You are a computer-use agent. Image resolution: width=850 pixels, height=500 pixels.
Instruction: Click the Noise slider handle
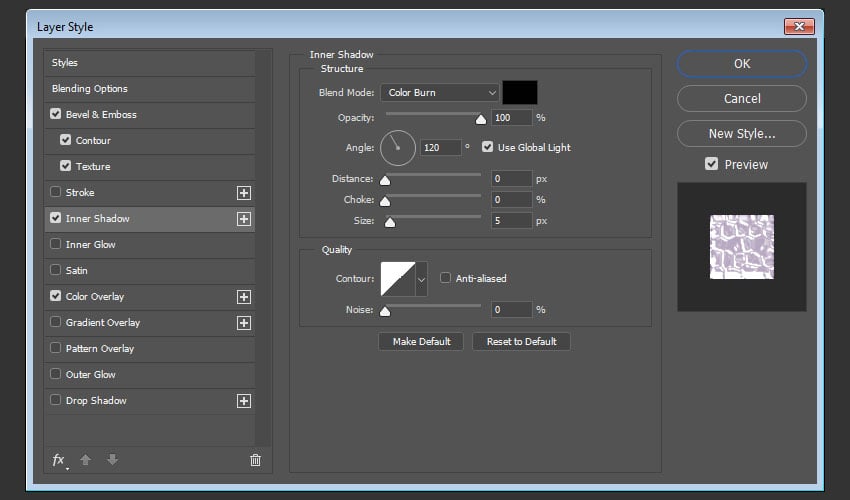pyautogui.click(x=385, y=311)
